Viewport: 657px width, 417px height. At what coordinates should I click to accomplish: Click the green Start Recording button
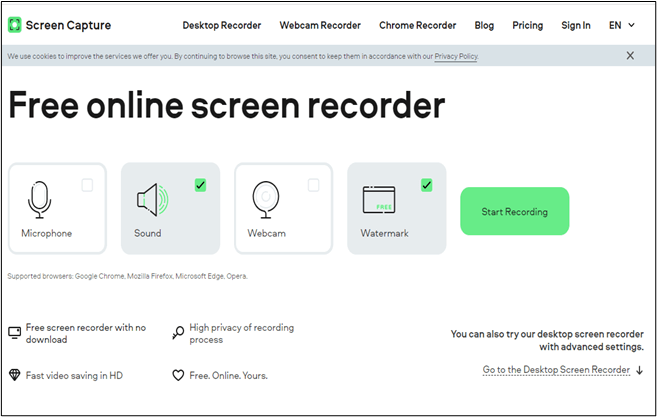[515, 211]
